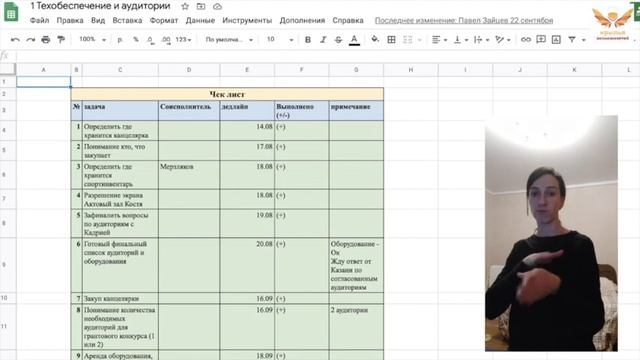
Task: Select the 'Закуп канцелярки' cell
Action: click(120, 298)
